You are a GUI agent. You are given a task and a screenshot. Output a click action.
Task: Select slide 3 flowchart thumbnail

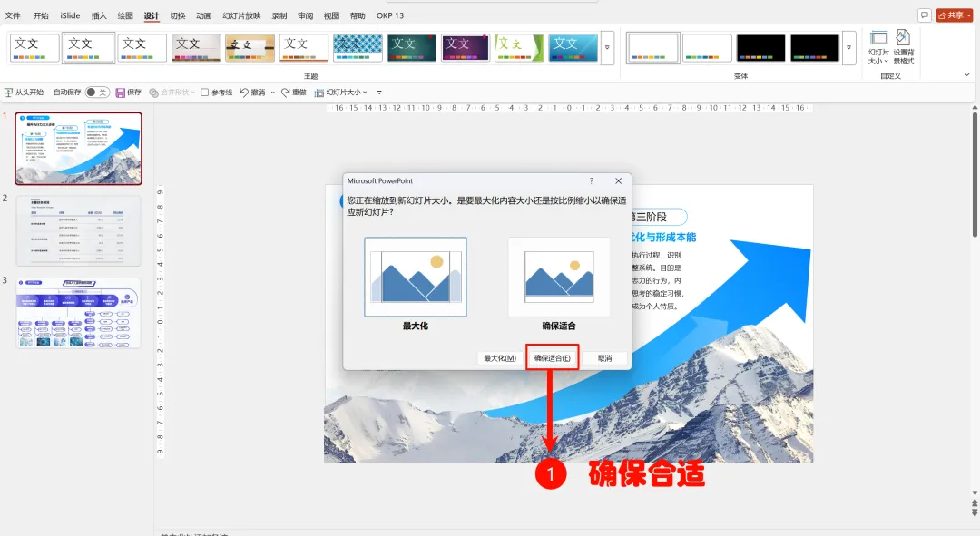pyautogui.click(x=79, y=313)
